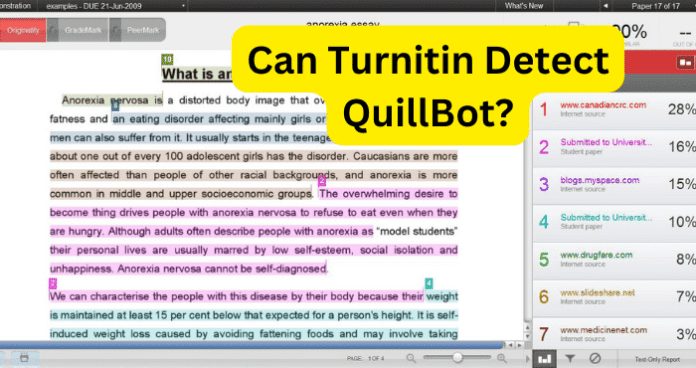This screenshot has width=696, height=368.
Task: Open the excluded sources circle-slash icon
Action: [595, 358]
